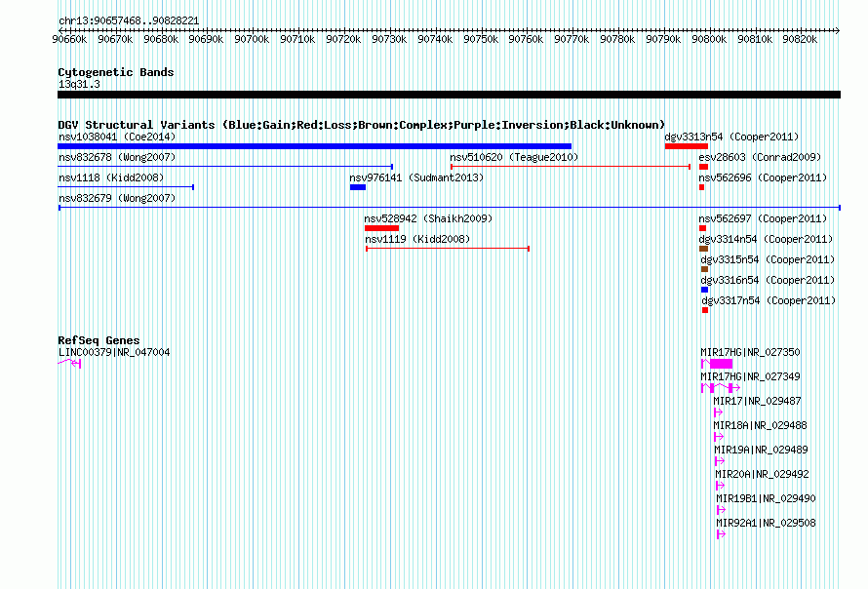Click the dgv3313n54 (Cooper2011) label
868x589 pixels.
(731, 137)
